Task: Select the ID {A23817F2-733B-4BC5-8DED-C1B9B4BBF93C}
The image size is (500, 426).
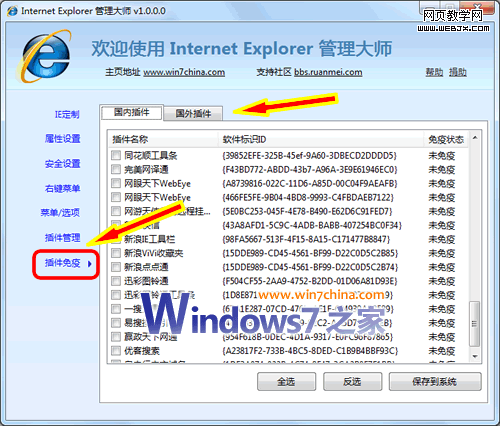Action: [x=310, y=351]
